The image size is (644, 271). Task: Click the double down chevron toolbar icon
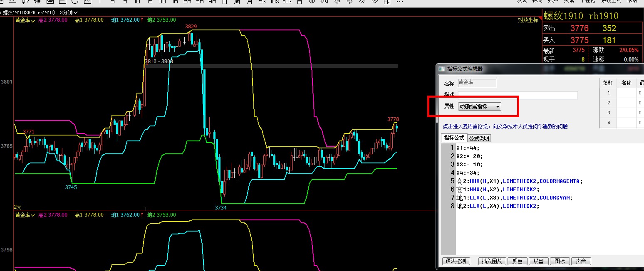tap(375, 2)
